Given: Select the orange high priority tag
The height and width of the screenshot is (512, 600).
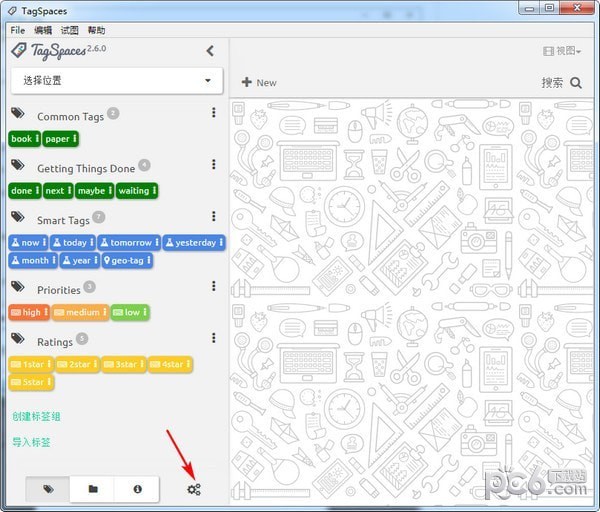Looking at the screenshot, I should [x=29, y=312].
